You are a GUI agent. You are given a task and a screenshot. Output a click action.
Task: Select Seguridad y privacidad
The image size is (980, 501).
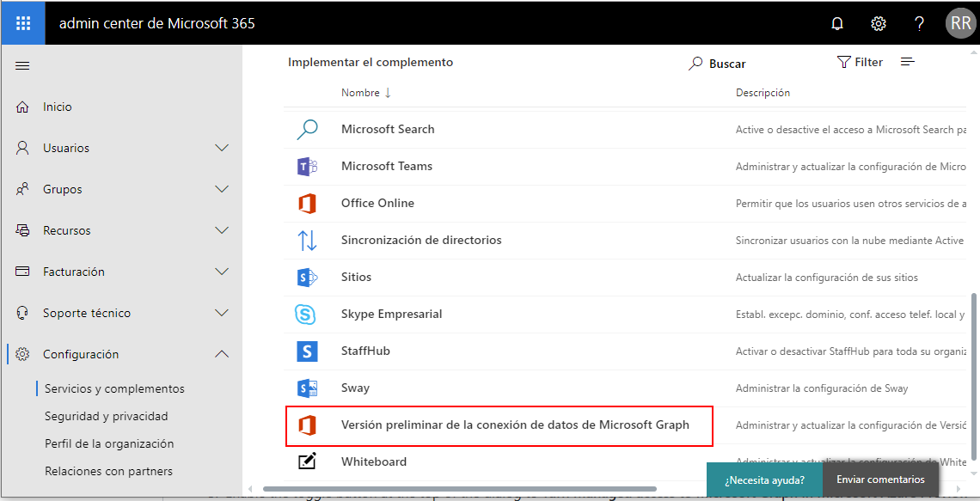[107, 416]
